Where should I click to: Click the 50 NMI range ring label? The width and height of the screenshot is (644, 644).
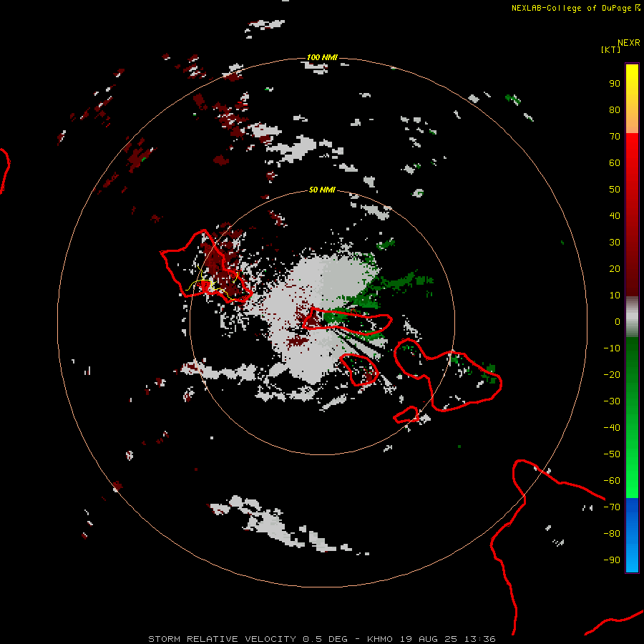tap(322, 190)
